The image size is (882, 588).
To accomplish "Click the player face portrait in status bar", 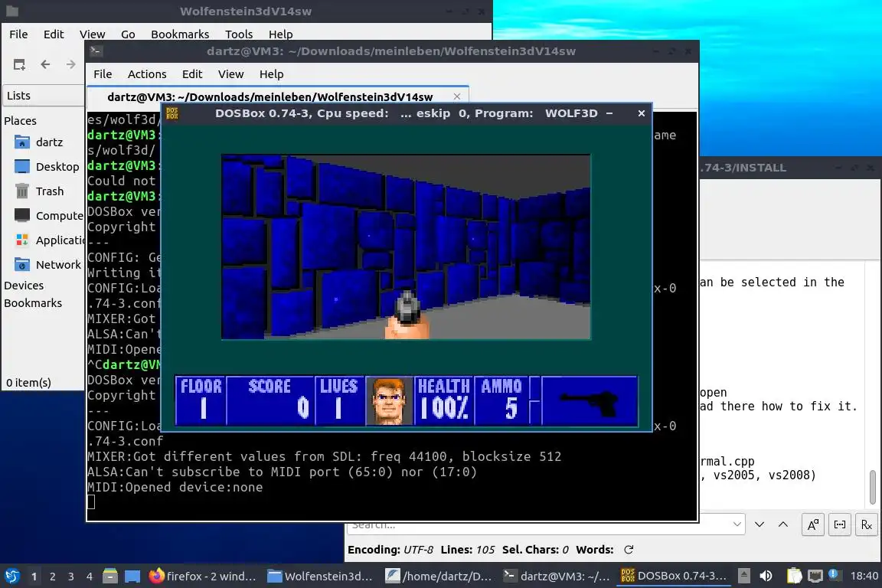I will click(x=389, y=400).
